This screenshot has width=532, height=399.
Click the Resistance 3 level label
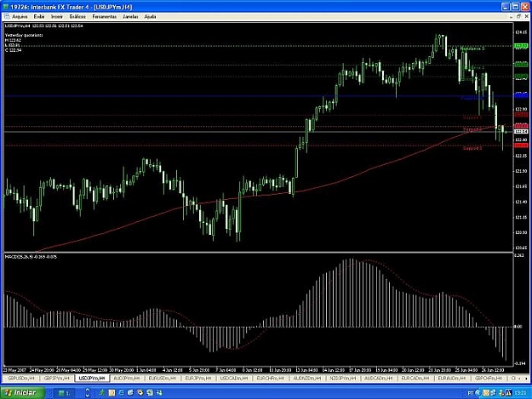[472, 48]
